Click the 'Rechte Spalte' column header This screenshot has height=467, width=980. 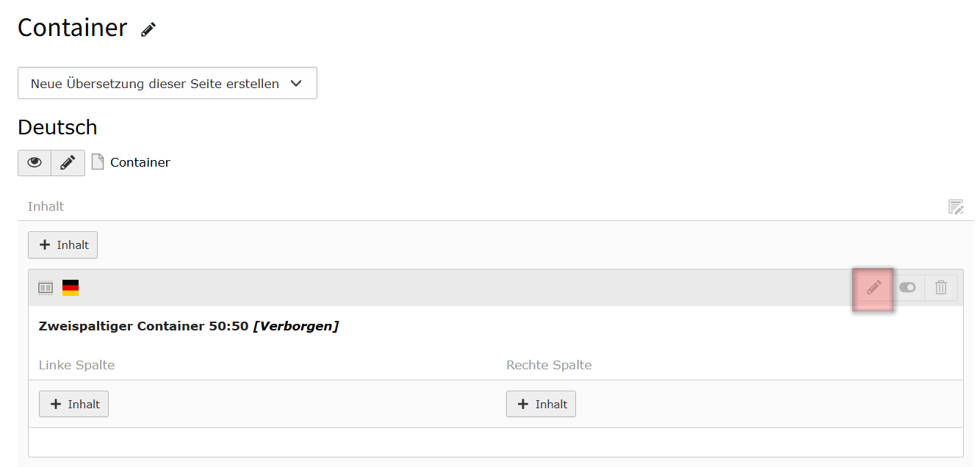click(549, 365)
